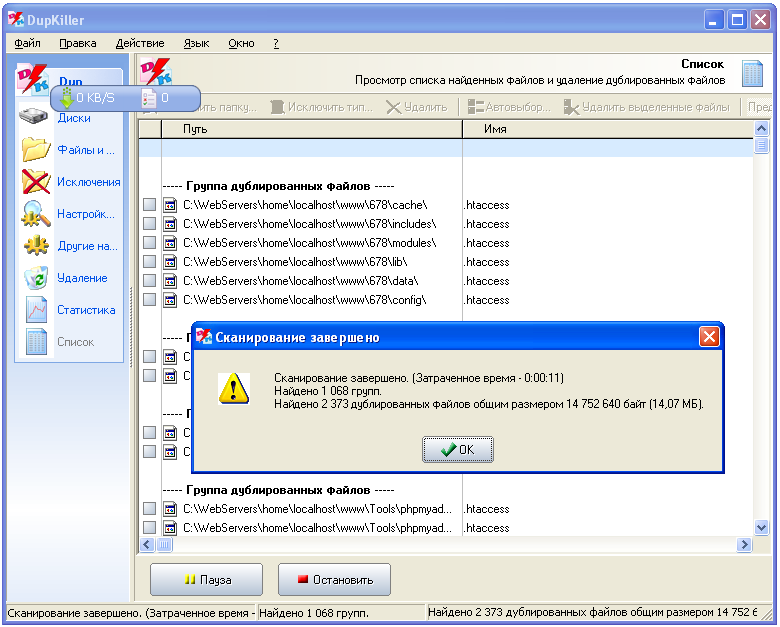
Task: Click file icon of the 678\config\ row
Action: coord(170,300)
